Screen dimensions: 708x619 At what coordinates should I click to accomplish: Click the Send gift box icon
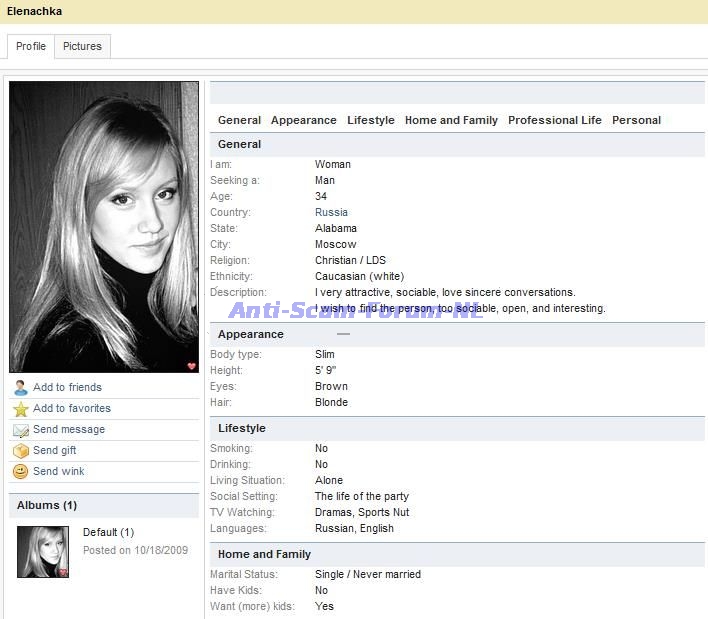pos(20,451)
